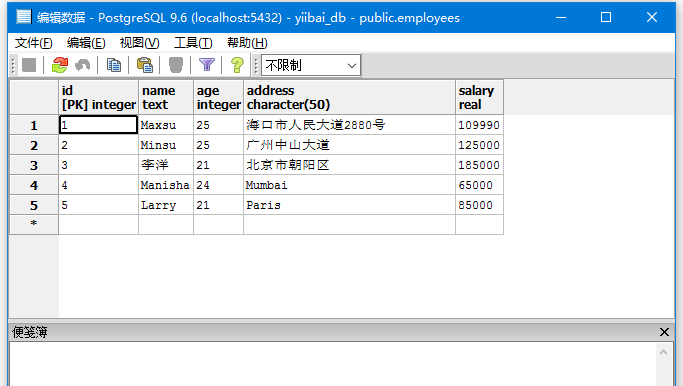Open the 文件(F) menu

click(34, 43)
